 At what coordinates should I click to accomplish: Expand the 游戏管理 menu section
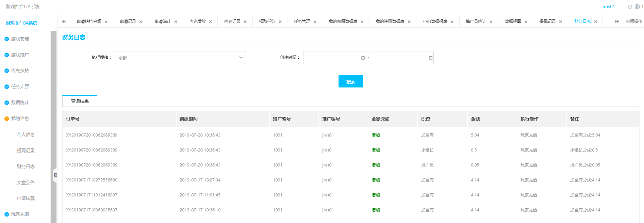click(20, 39)
